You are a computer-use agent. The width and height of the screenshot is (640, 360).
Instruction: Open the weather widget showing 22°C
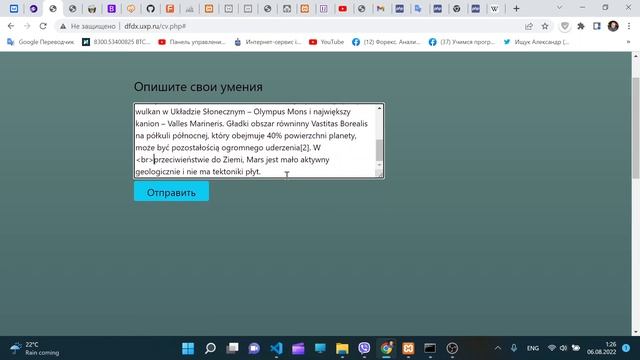(35, 348)
